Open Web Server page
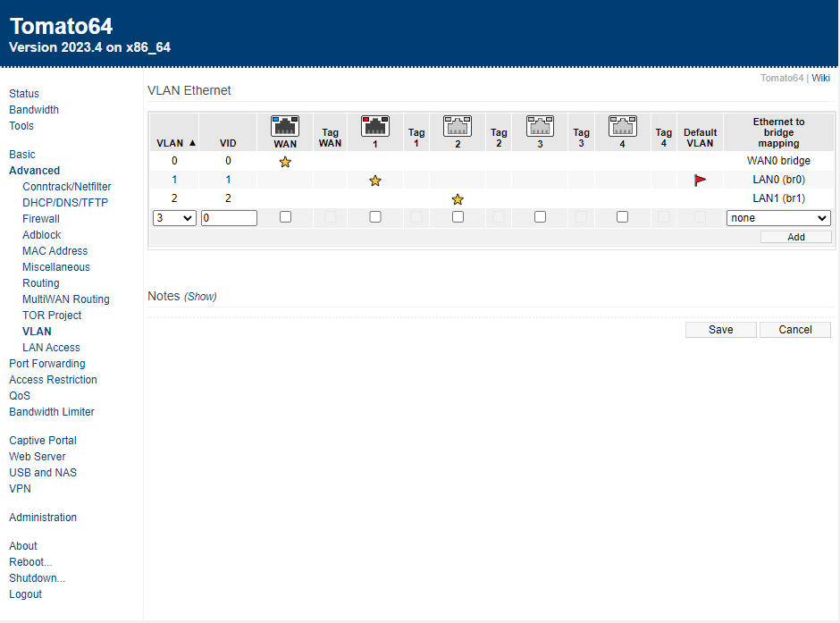The width and height of the screenshot is (840, 623). point(38,457)
